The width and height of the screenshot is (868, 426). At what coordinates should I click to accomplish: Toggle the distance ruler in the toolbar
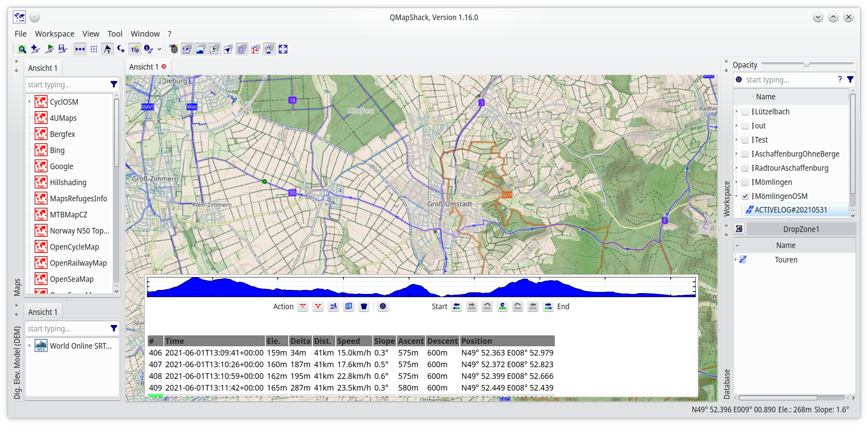point(80,49)
